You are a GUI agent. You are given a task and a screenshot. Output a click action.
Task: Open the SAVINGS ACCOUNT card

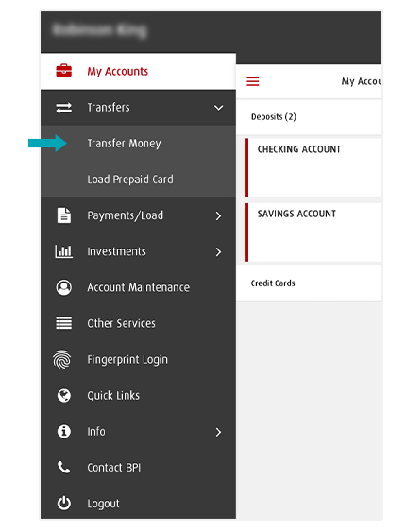[313, 232]
